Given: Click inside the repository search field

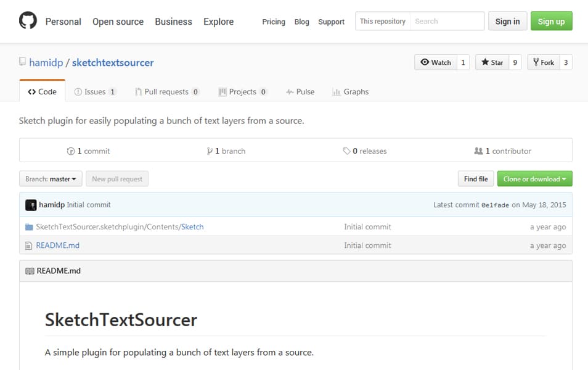Looking at the screenshot, I should point(447,20).
